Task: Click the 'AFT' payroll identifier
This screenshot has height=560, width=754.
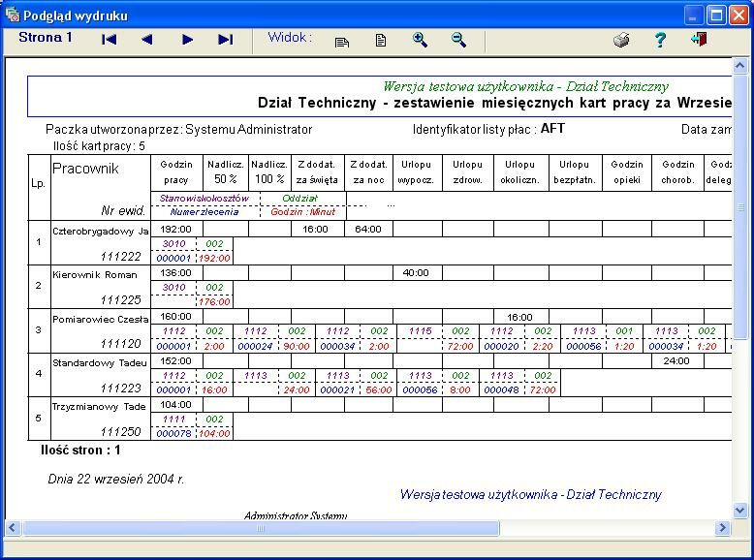Action: point(552,128)
